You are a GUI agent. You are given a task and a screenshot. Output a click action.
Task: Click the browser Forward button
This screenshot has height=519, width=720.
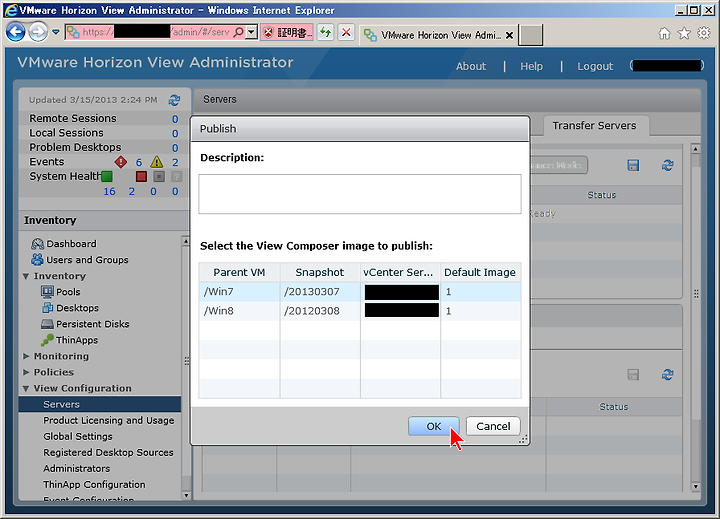coord(38,32)
